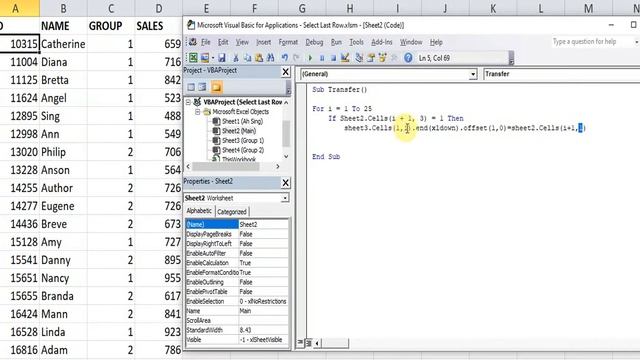Click the blue Help question mark icon

408,58
